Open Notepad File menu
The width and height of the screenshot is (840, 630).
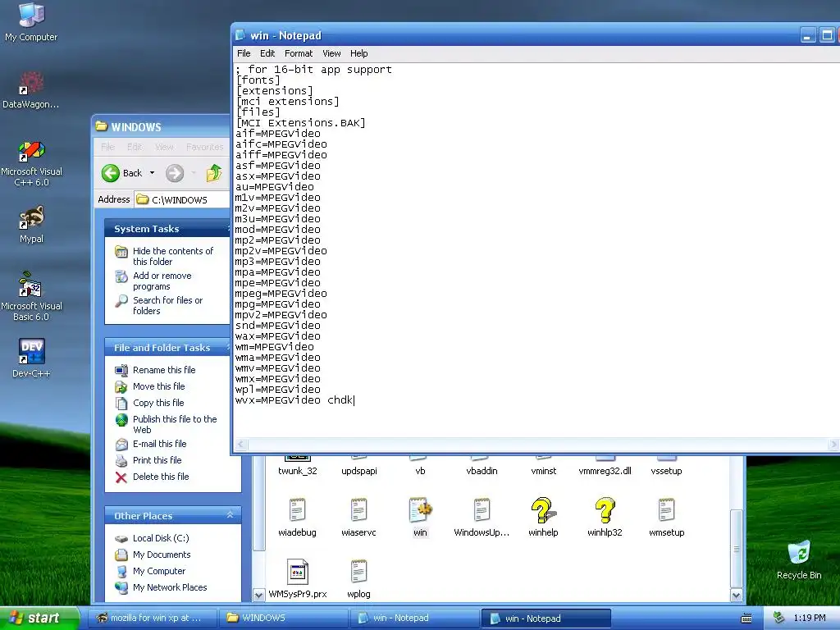pos(244,53)
